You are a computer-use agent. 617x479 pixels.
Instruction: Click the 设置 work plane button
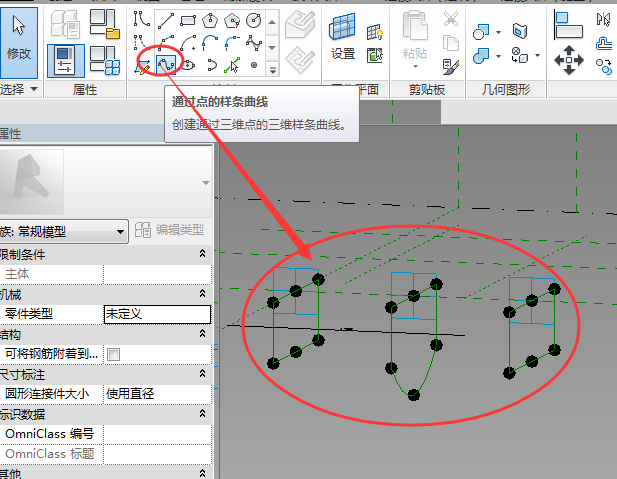pyautogui.click(x=343, y=35)
